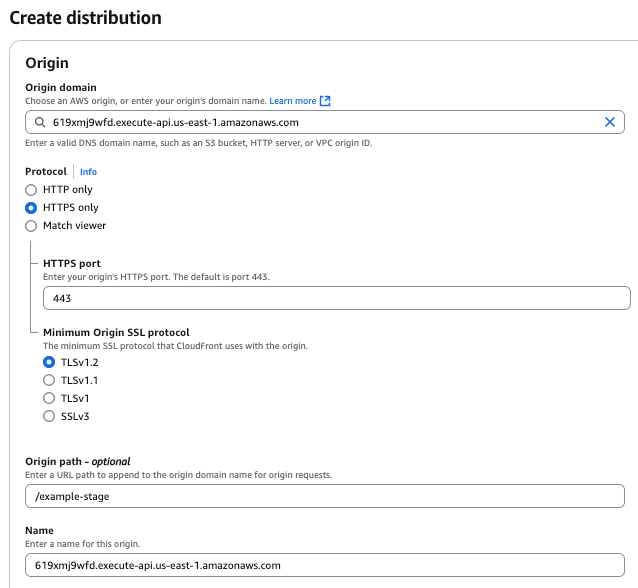638x588 pixels.
Task: Open the Learn more link
Action: 292,101
